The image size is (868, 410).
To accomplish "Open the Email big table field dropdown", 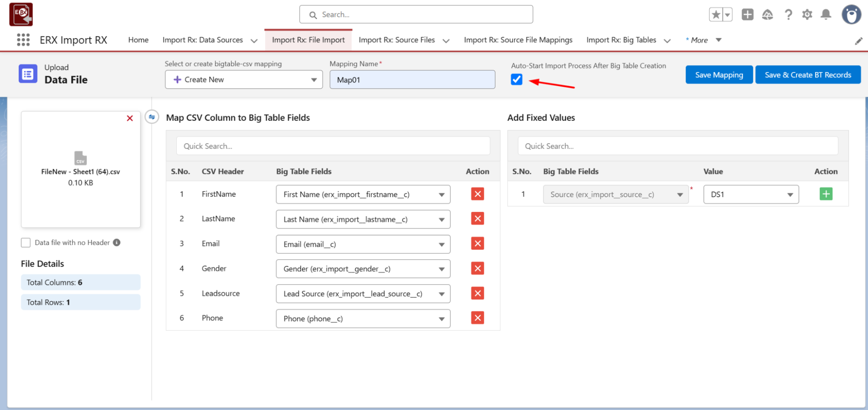I will 363,244.
